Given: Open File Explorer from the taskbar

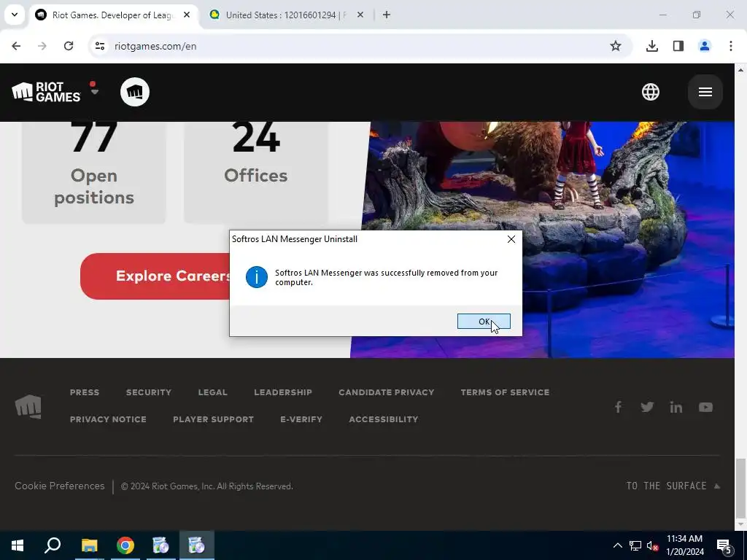Looking at the screenshot, I should click(x=89, y=545).
